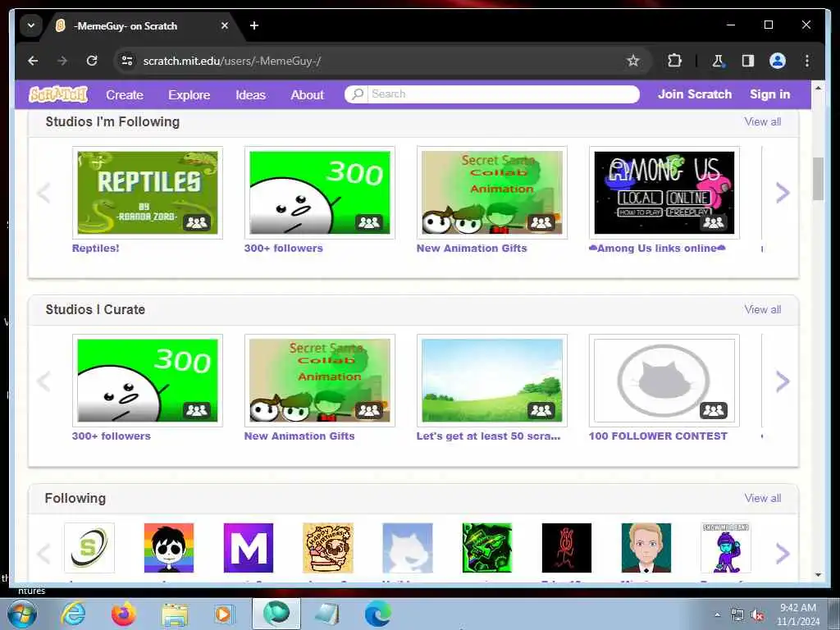Click View all for Studios I'm Following
Screen dimensions: 840x630
tap(762, 121)
